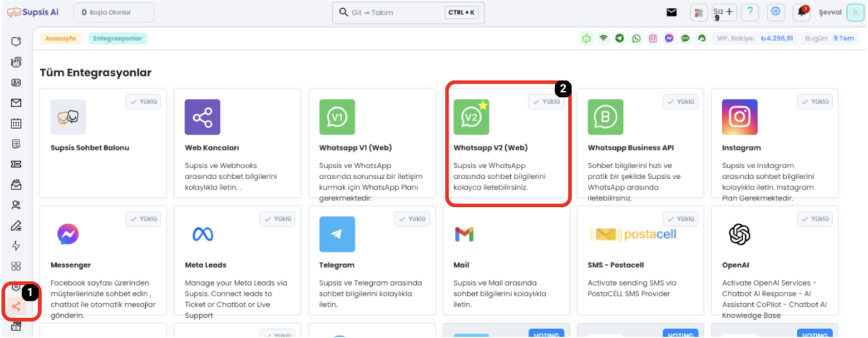Open the contact card icon in sidebar
Viewport: 868px width, 338px height.
click(16, 83)
